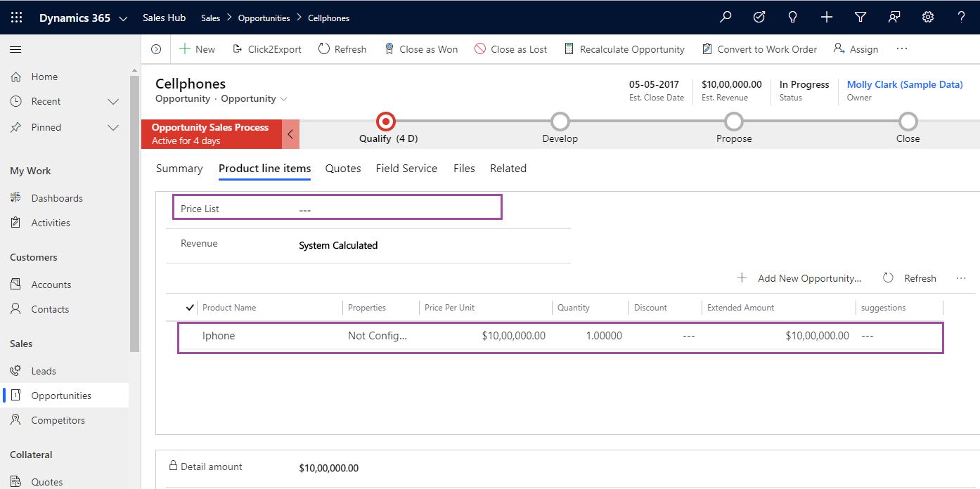Sort by Price Per Unit column
Screen dimensions: 980x489
[450, 308]
